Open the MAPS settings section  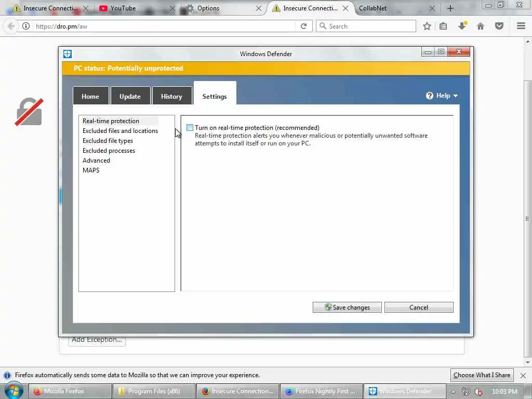(x=91, y=170)
